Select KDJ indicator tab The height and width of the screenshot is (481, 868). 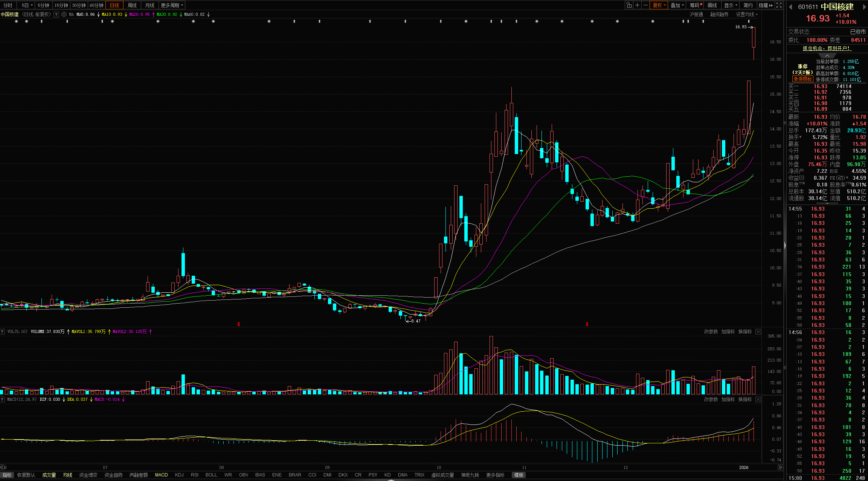click(179, 475)
